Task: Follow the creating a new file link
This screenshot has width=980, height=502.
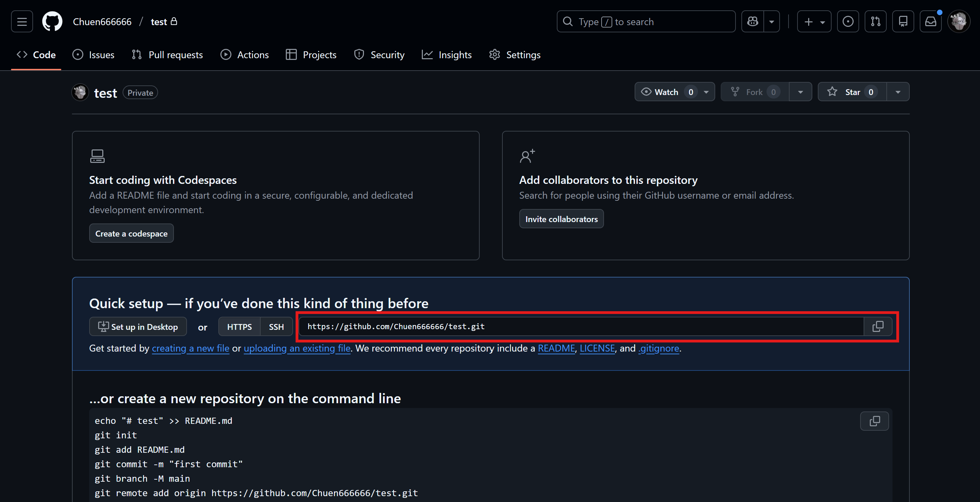Action: (190, 348)
